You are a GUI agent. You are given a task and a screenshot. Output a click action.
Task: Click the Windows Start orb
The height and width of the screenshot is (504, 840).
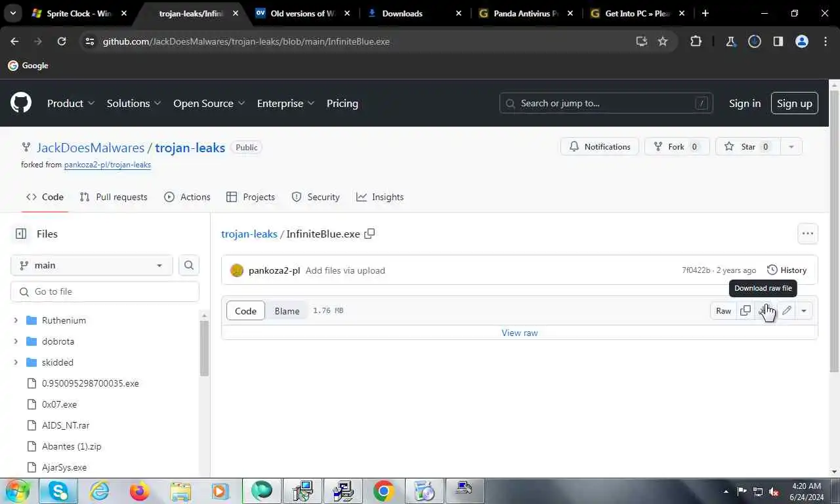pyautogui.click(x=17, y=491)
